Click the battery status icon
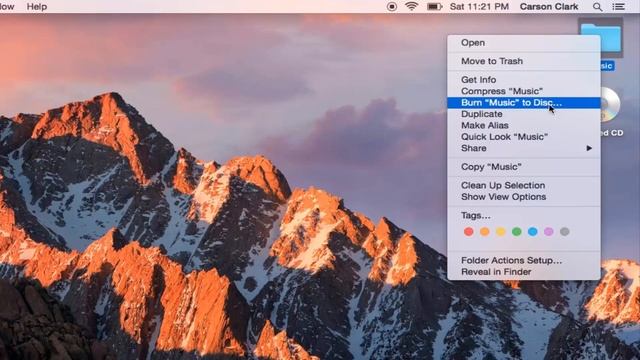The width and height of the screenshot is (640, 360). click(434, 7)
